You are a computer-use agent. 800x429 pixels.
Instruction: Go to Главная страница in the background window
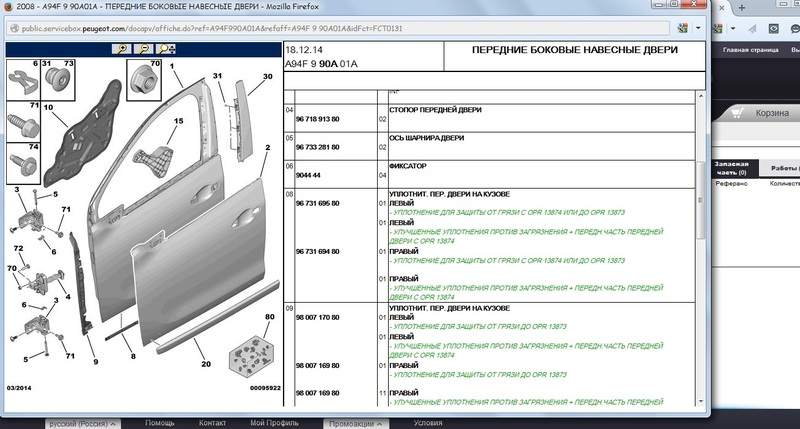click(x=751, y=50)
